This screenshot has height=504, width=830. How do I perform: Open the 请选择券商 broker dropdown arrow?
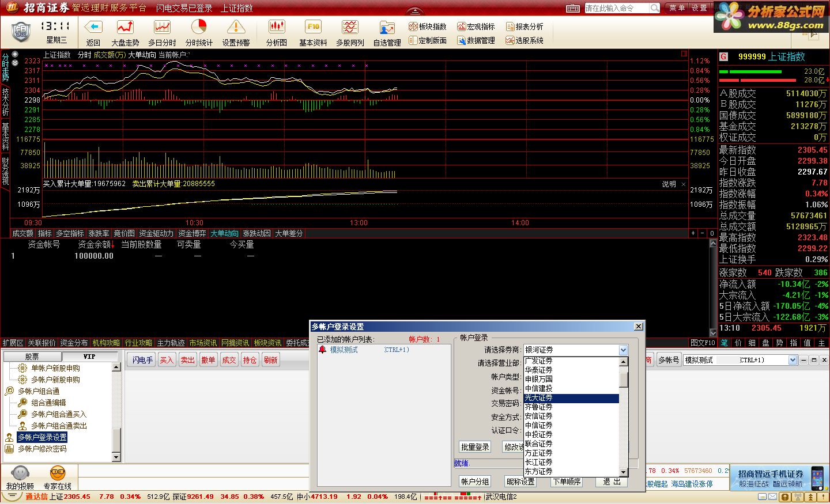[x=623, y=350]
